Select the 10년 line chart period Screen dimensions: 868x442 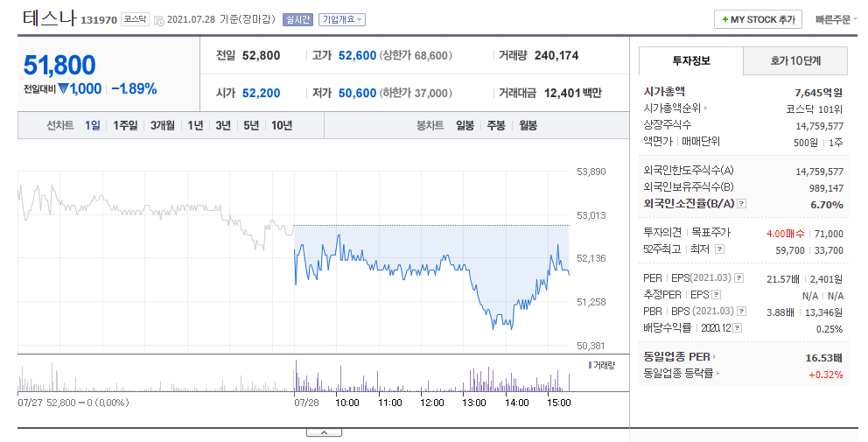tap(282, 126)
